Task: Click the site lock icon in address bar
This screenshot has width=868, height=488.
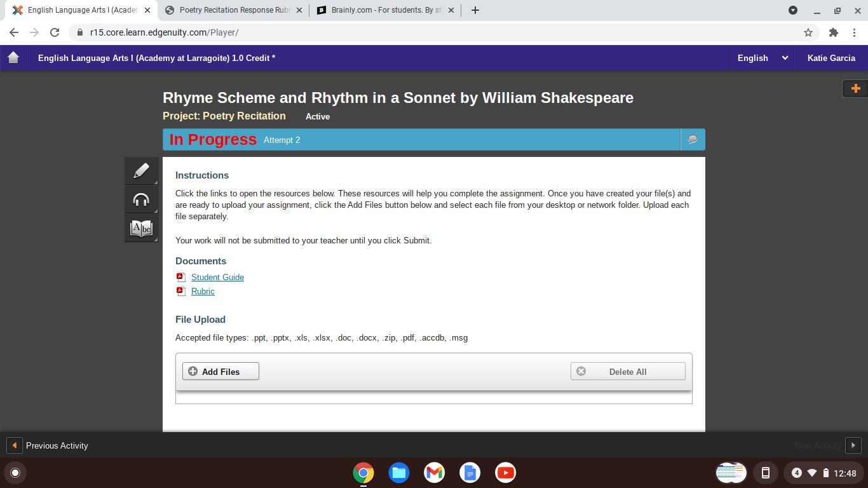Action: click(x=79, y=32)
